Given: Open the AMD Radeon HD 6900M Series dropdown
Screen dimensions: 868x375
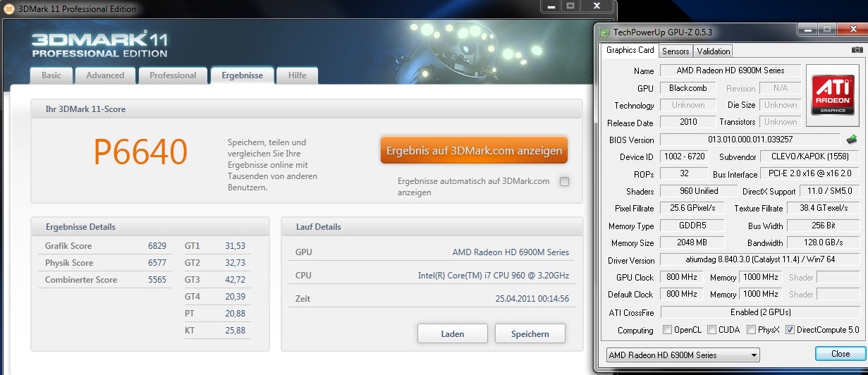Looking at the screenshot, I should coord(683,355).
